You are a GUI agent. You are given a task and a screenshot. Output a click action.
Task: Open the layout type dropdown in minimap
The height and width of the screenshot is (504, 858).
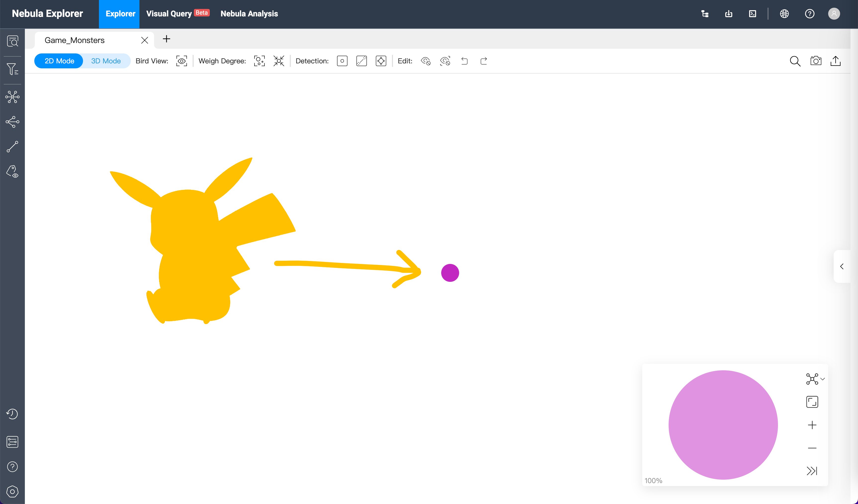815,379
